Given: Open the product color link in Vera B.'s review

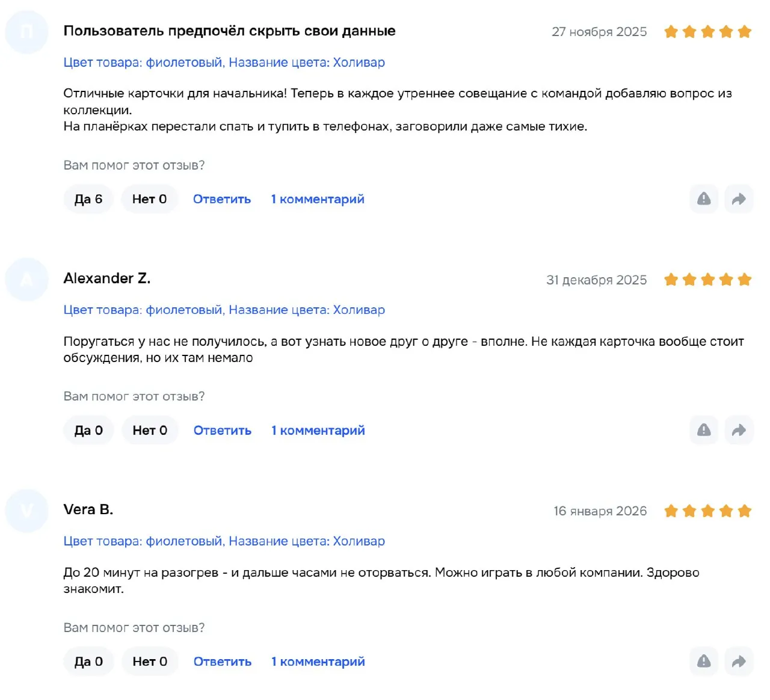Looking at the screenshot, I should tap(224, 541).
